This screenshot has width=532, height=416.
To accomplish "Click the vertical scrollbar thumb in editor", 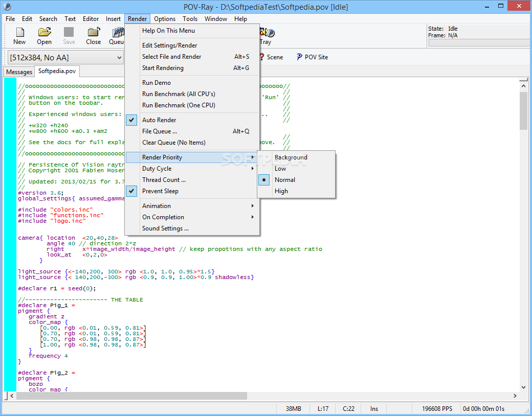I will click(x=523, y=110).
